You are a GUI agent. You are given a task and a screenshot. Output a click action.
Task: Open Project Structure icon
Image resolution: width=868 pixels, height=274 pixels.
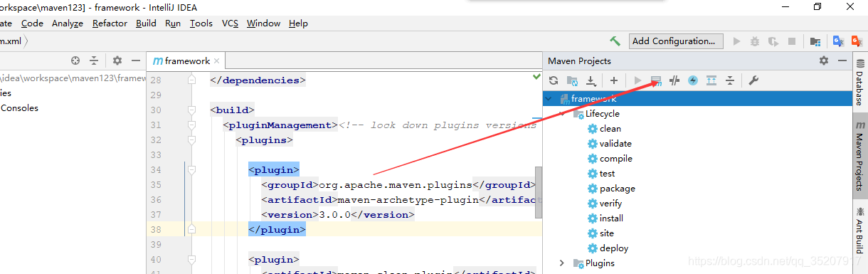pos(815,41)
